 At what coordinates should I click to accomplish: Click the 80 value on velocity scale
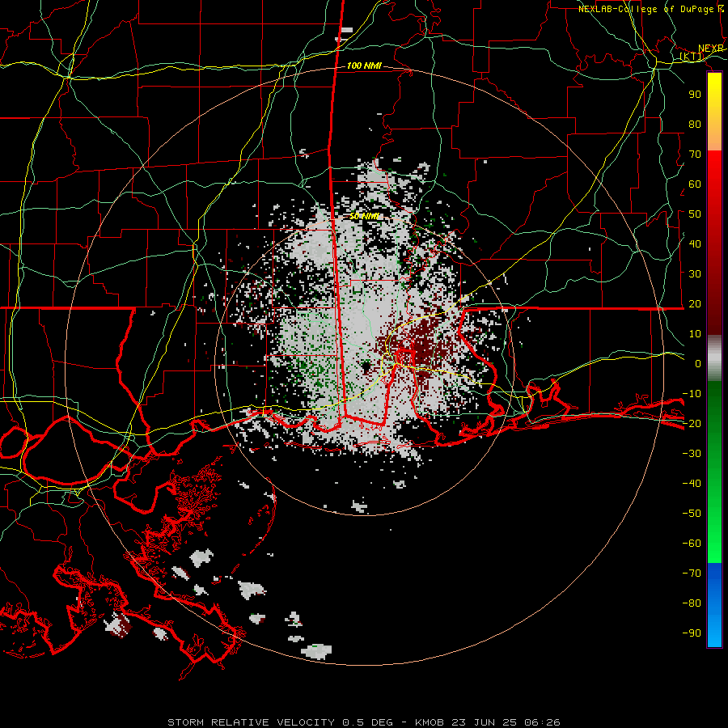[x=695, y=125]
